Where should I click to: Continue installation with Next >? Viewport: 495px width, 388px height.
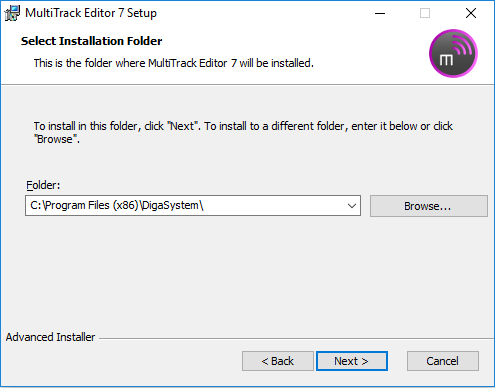click(x=352, y=361)
